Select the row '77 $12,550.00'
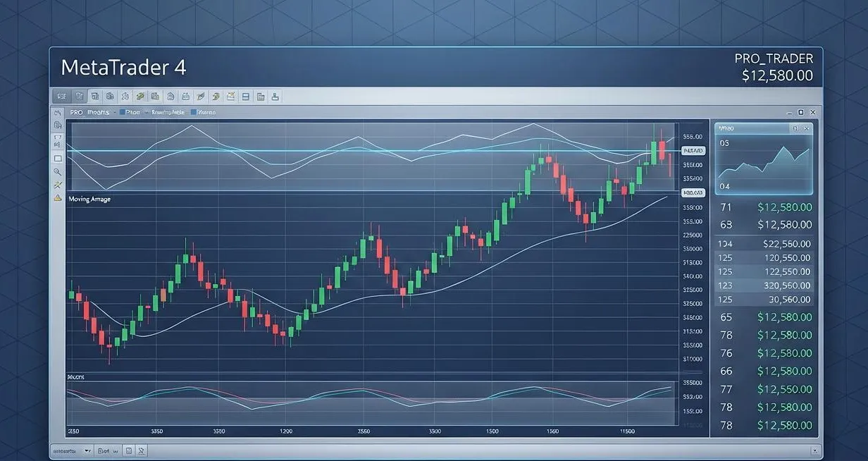 [765, 389]
